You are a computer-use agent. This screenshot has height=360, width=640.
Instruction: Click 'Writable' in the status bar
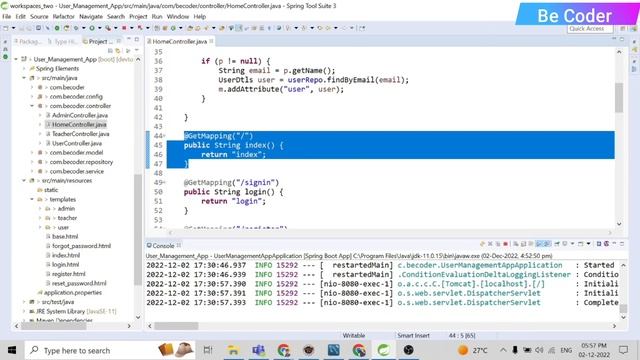click(x=353, y=336)
